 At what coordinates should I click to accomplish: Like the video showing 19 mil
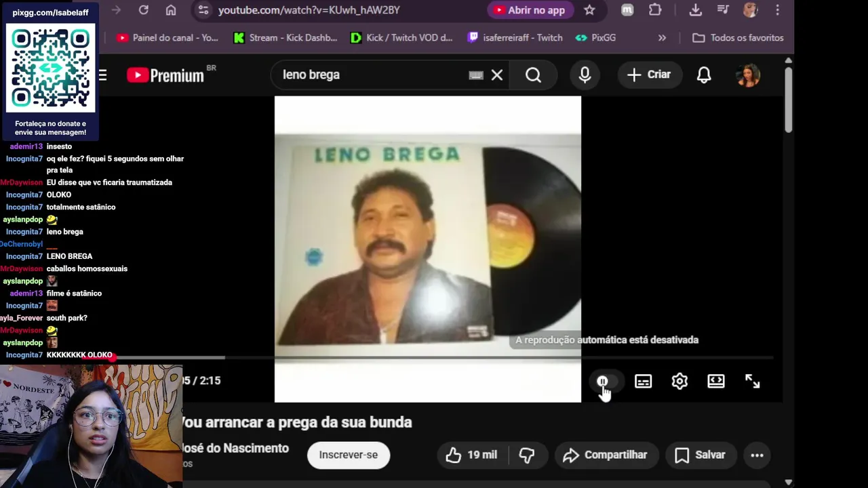pyautogui.click(x=472, y=455)
